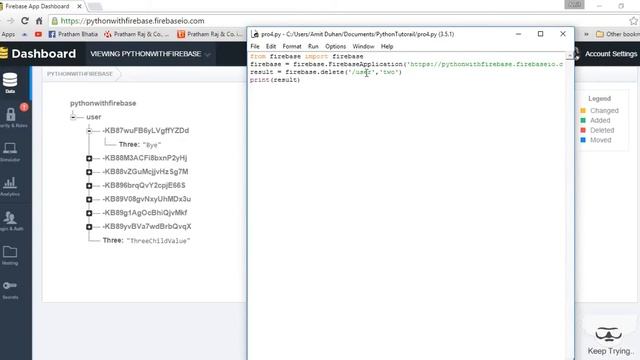Maximize the IDLE pro4.py window

540,34
